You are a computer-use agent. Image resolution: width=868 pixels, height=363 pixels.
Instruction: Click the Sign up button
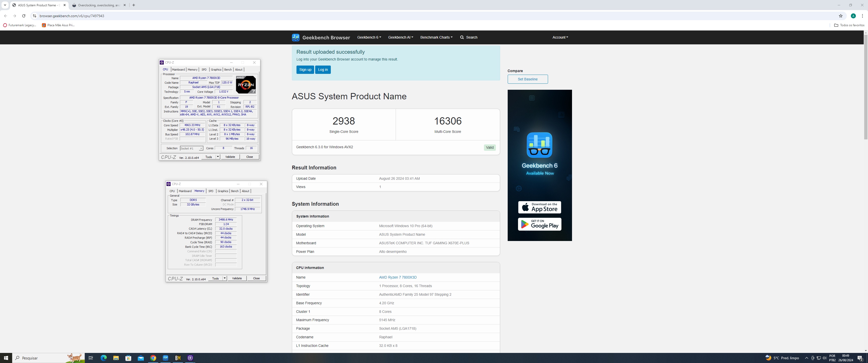[305, 70]
